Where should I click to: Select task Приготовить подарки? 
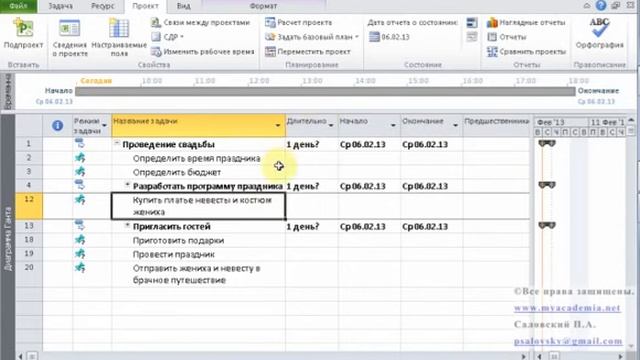[x=178, y=240]
